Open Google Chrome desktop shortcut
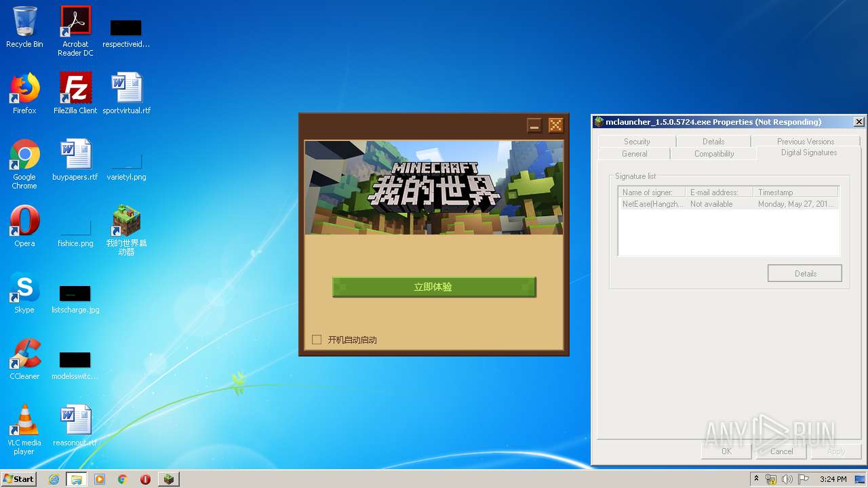 (24, 165)
